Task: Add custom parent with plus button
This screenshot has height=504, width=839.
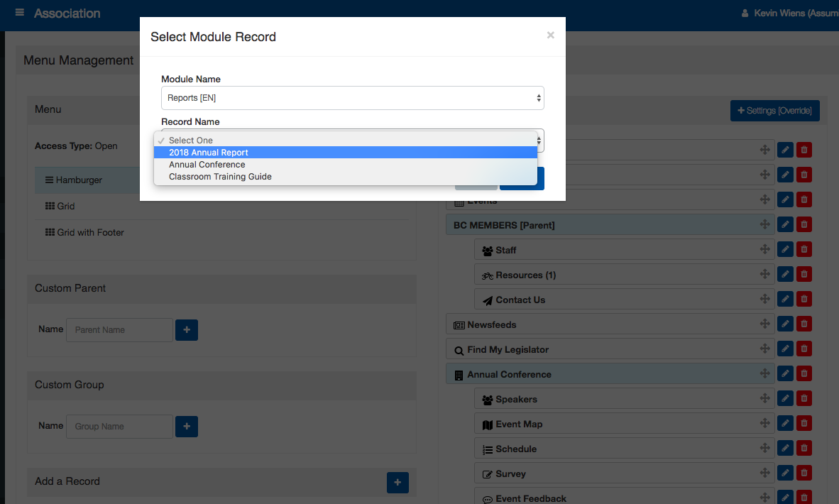Action: click(187, 330)
